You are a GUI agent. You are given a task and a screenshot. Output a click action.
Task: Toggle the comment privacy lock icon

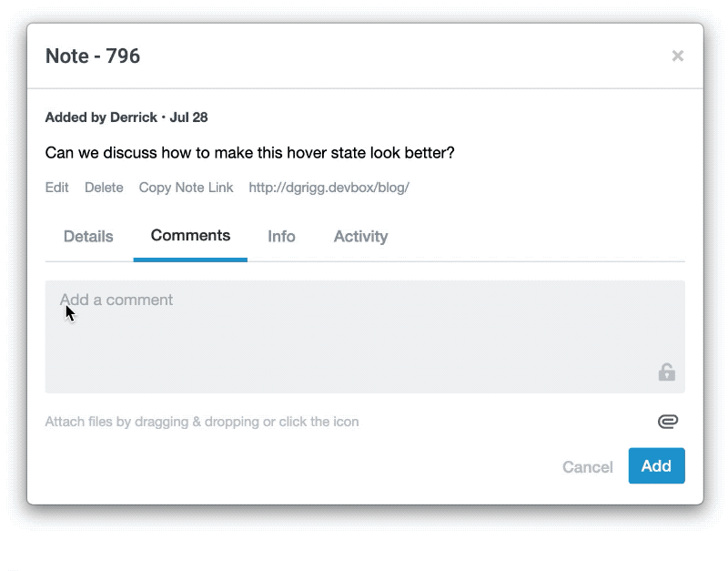[x=666, y=372]
